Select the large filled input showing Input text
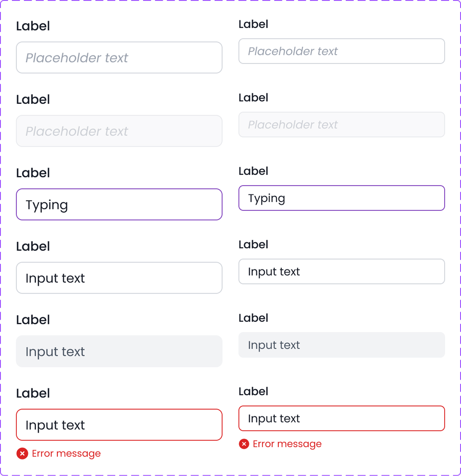The width and height of the screenshot is (461, 476). [119, 278]
